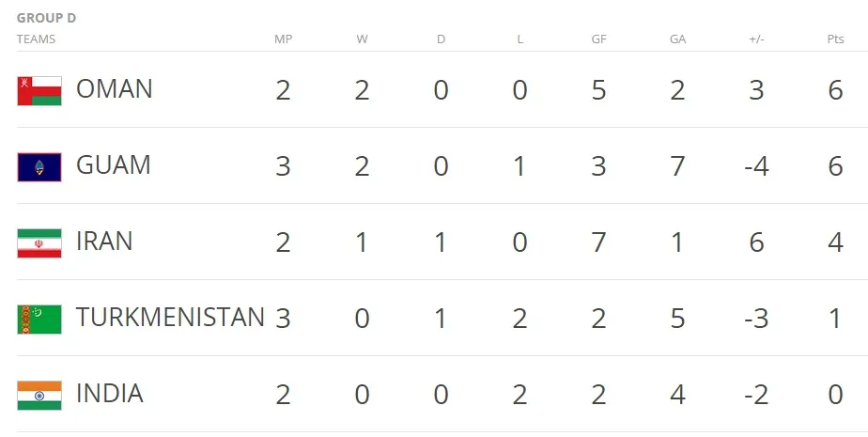Click the MP column header

point(283,39)
